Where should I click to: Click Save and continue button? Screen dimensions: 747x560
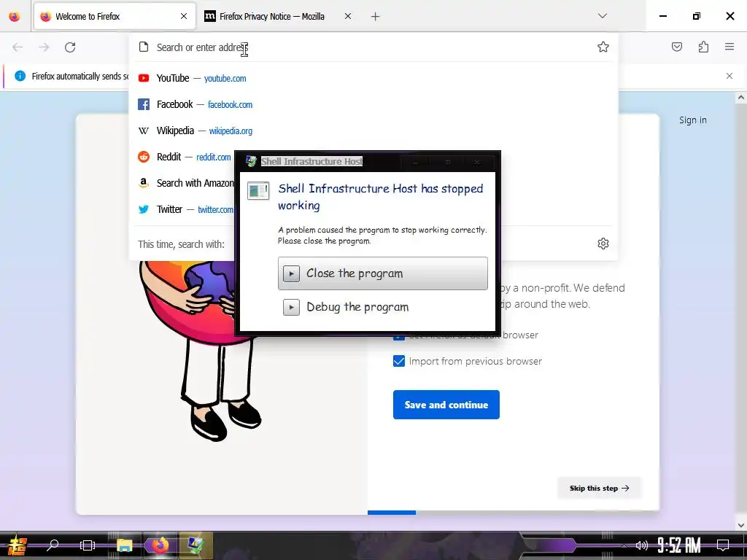[446, 405]
